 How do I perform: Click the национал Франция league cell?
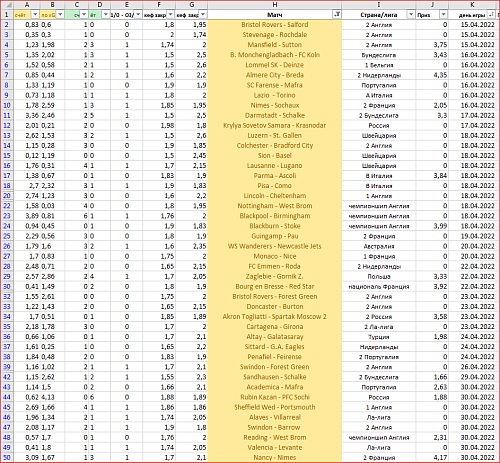click(x=379, y=286)
